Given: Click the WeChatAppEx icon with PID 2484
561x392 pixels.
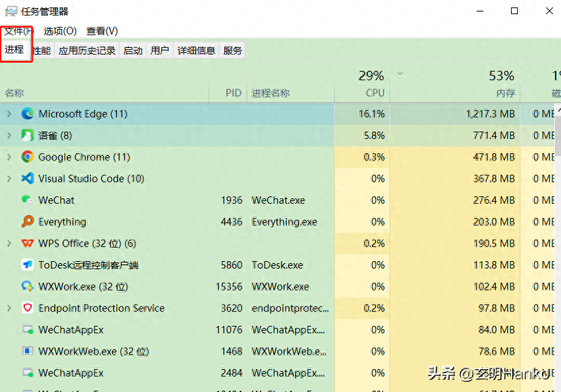Looking at the screenshot, I should pos(28,373).
